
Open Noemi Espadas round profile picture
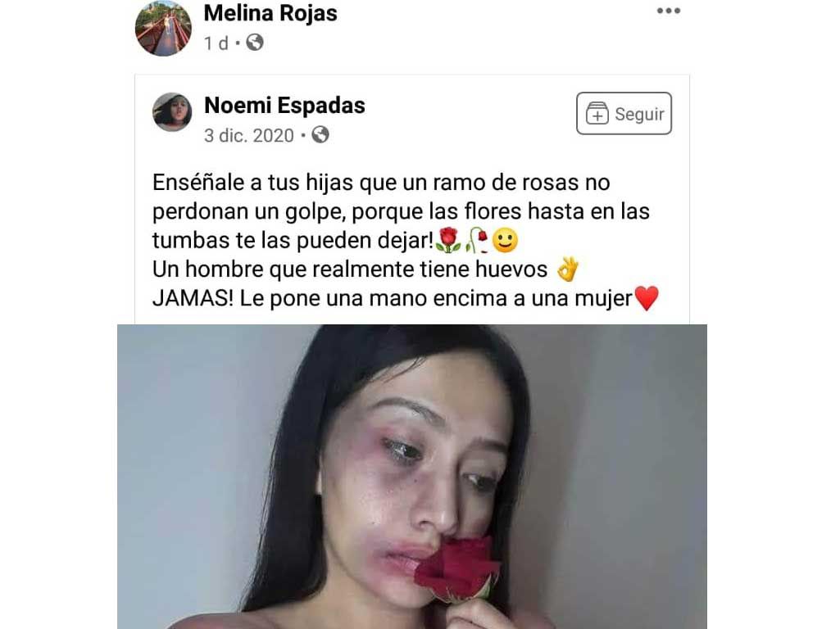point(172,112)
